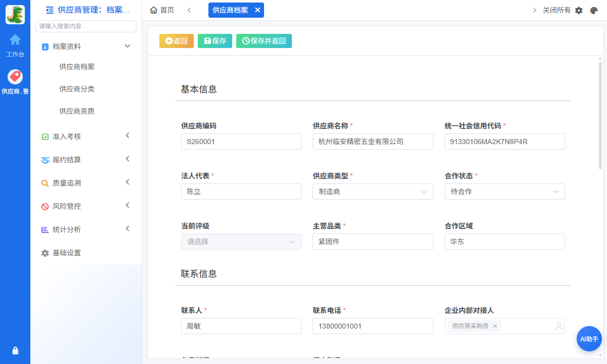The height and width of the screenshot is (364, 607).
Task: Open the AI助手 floating button
Action: (x=589, y=339)
